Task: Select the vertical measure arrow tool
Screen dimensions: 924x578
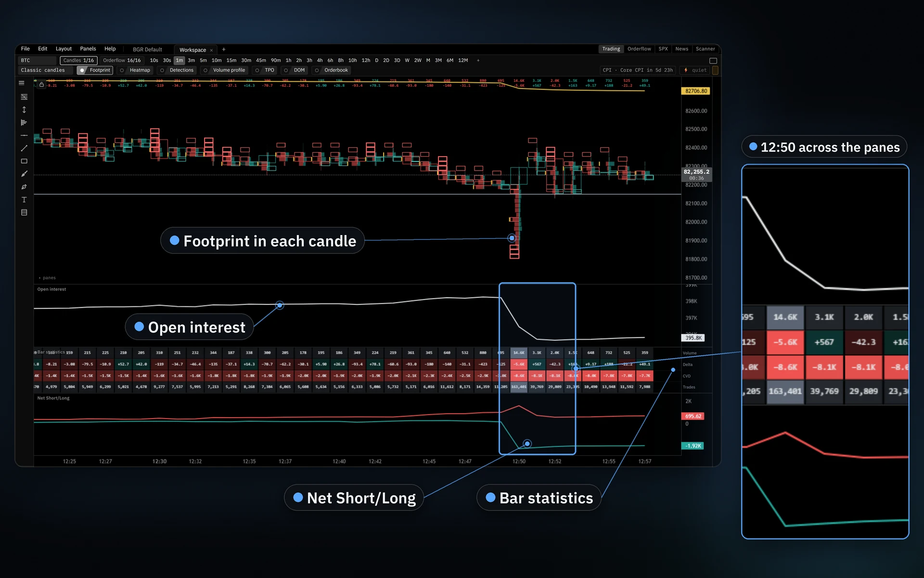Action: coord(24,110)
